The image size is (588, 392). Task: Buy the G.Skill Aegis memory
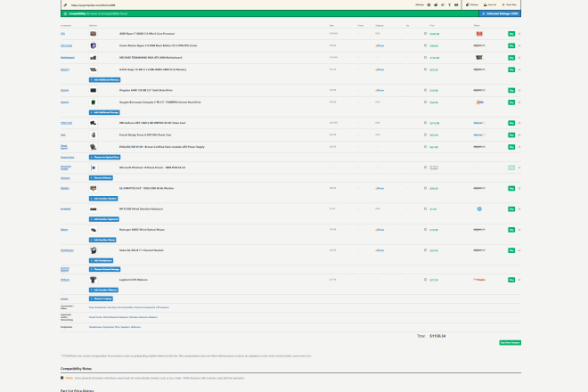tap(511, 69)
